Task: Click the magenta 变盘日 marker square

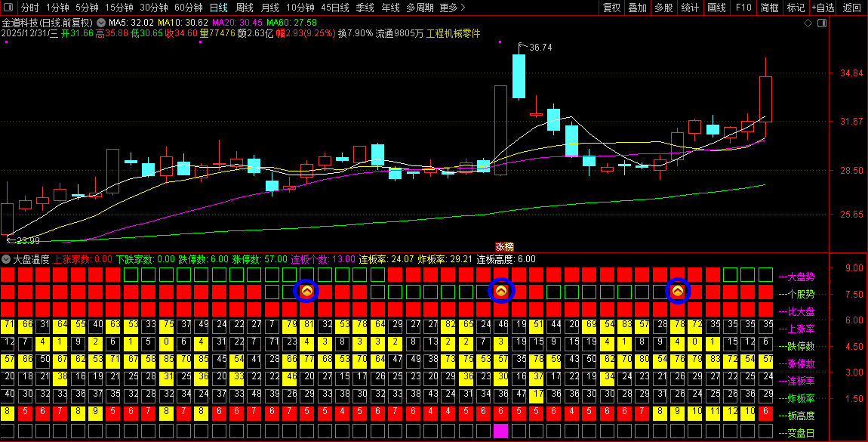Action: click(x=500, y=431)
